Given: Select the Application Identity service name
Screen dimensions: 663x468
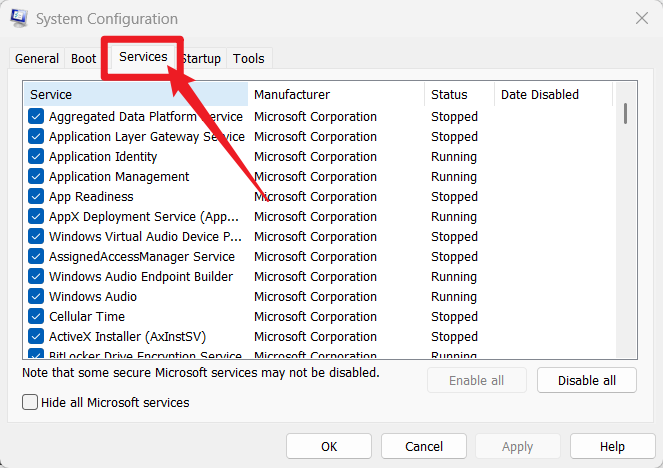Looking at the screenshot, I should [x=103, y=157].
